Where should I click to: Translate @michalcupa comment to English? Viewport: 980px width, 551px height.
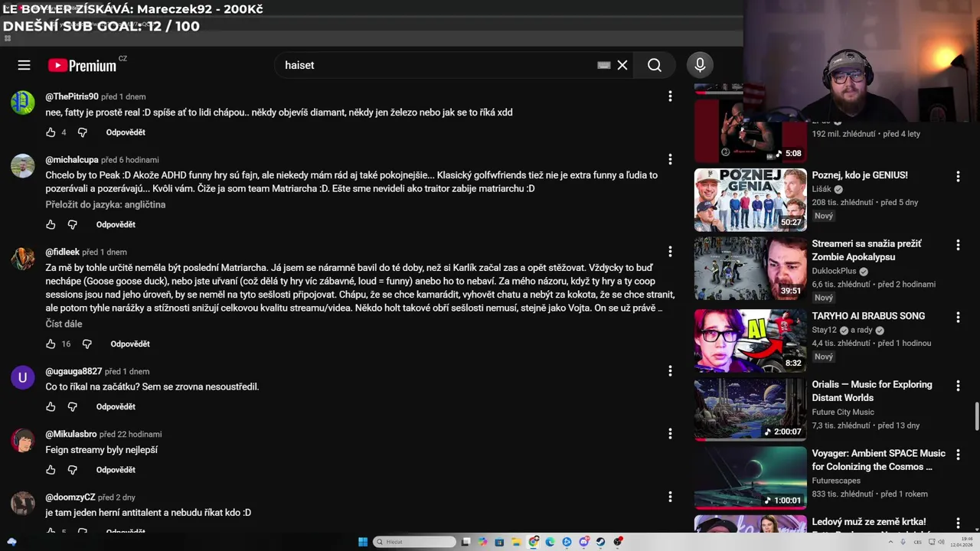coord(106,204)
